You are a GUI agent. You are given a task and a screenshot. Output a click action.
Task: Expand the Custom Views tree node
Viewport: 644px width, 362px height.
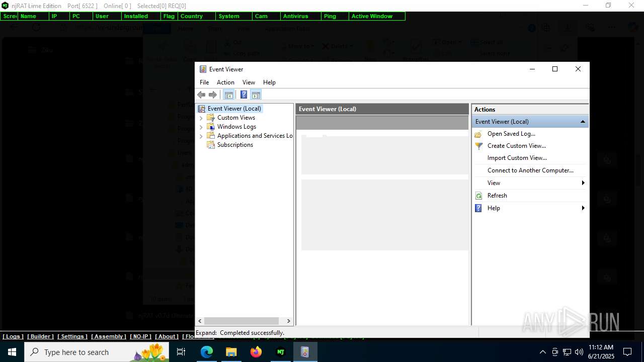tap(201, 118)
